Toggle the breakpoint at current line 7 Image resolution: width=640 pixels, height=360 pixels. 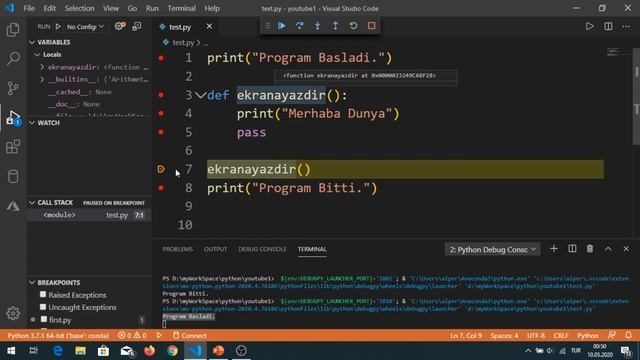point(161,169)
